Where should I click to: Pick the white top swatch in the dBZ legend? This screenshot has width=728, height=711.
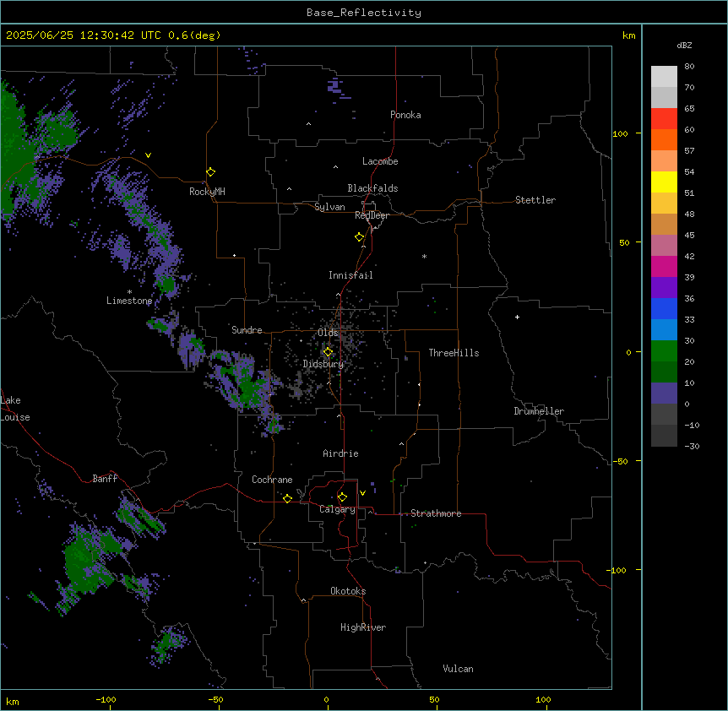pos(664,77)
